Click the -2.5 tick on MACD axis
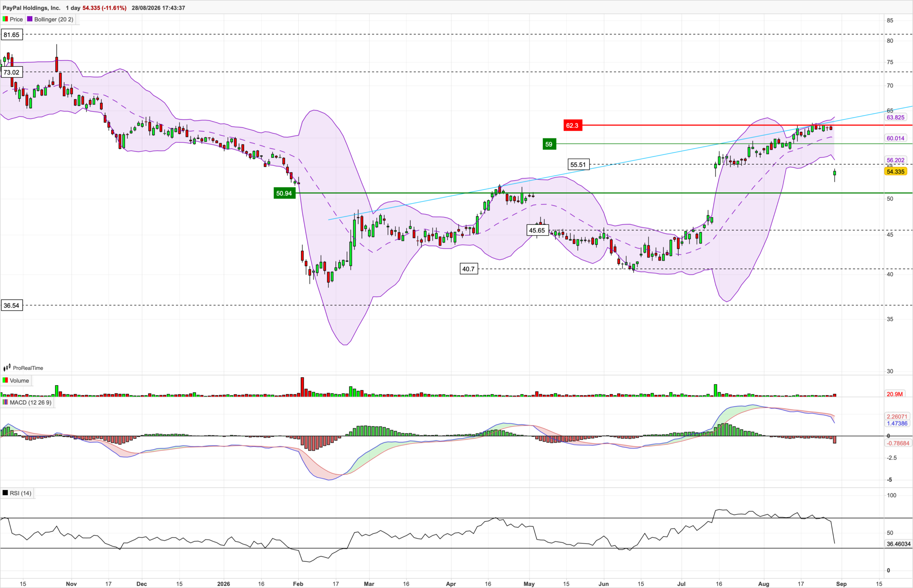The height and width of the screenshot is (588, 913). (892, 458)
